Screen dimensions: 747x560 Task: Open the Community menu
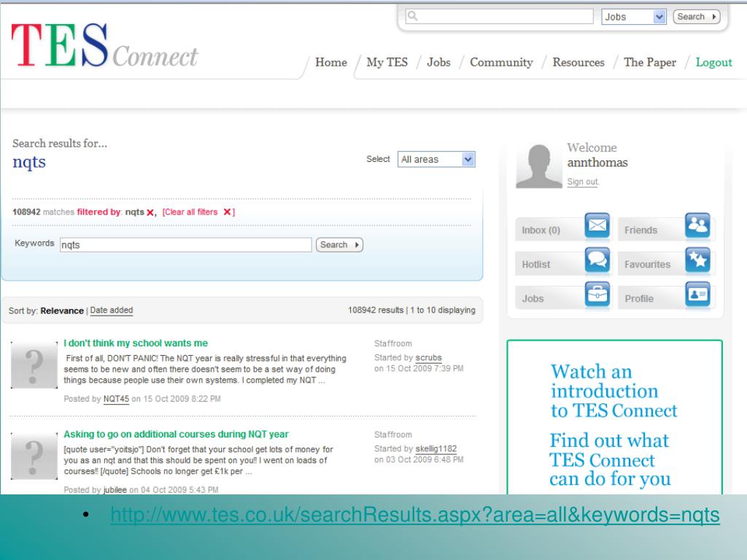[501, 63]
